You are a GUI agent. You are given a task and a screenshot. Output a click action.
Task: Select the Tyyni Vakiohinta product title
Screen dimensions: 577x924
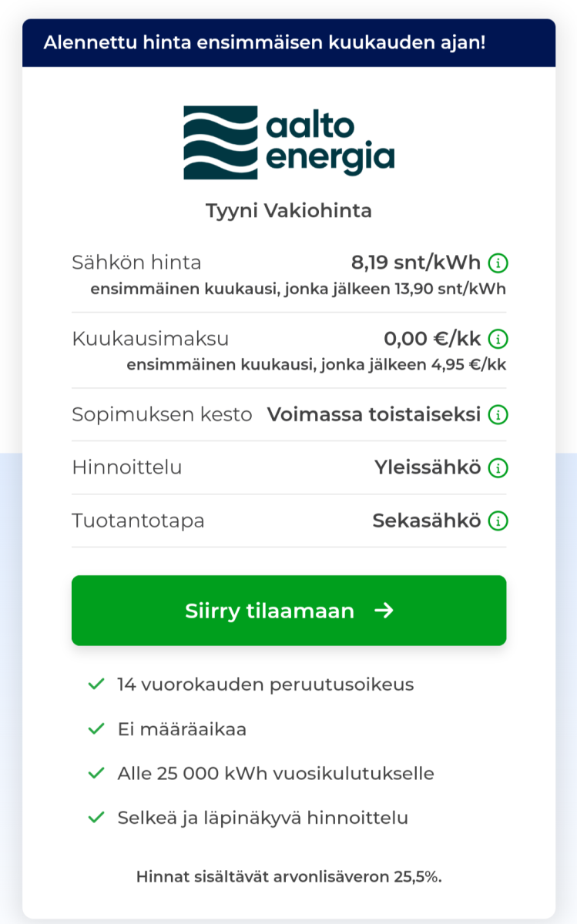tap(289, 211)
